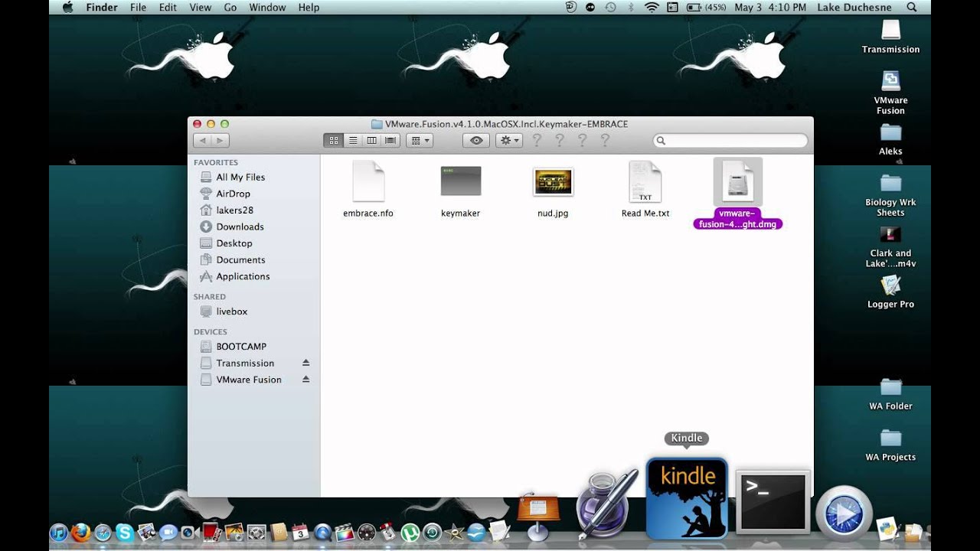Select the Read Me.txt file

tap(645, 190)
